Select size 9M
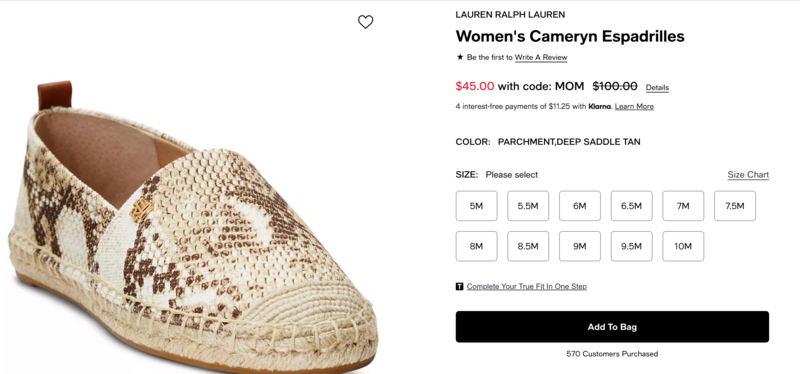800x374 pixels. coord(580,246)
